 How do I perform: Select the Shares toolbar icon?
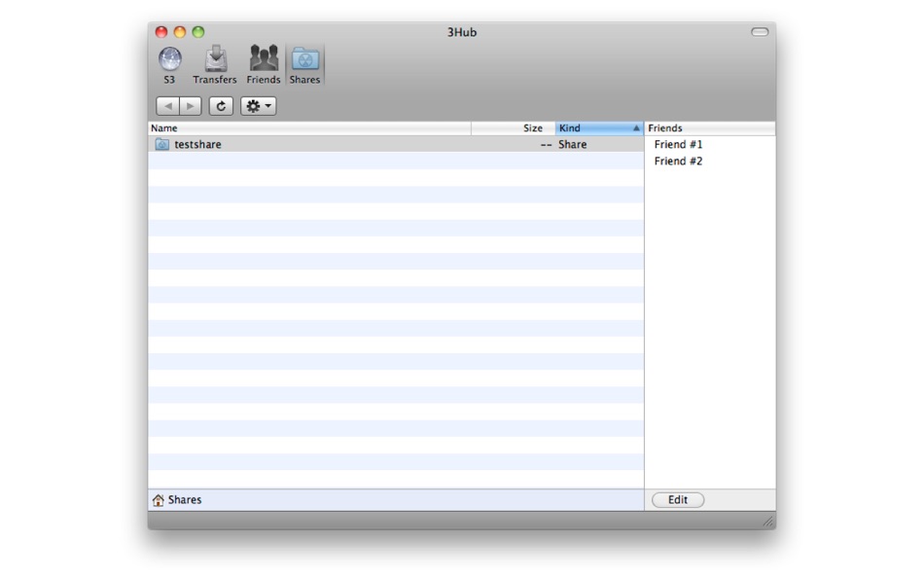pyautogui.click(x=304, y=65)
